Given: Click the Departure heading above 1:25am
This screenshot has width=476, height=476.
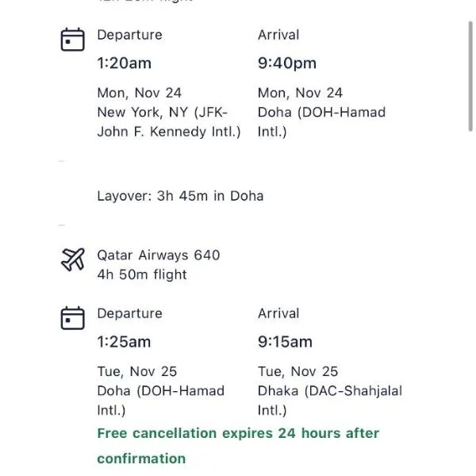Looking at the screenshot, I should [129, 313].
